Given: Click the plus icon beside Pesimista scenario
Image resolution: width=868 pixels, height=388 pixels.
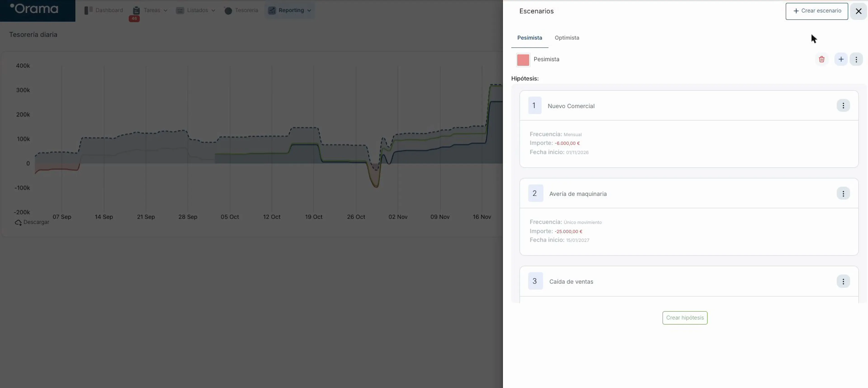Looking at the screenshot, I should point(841,59).
